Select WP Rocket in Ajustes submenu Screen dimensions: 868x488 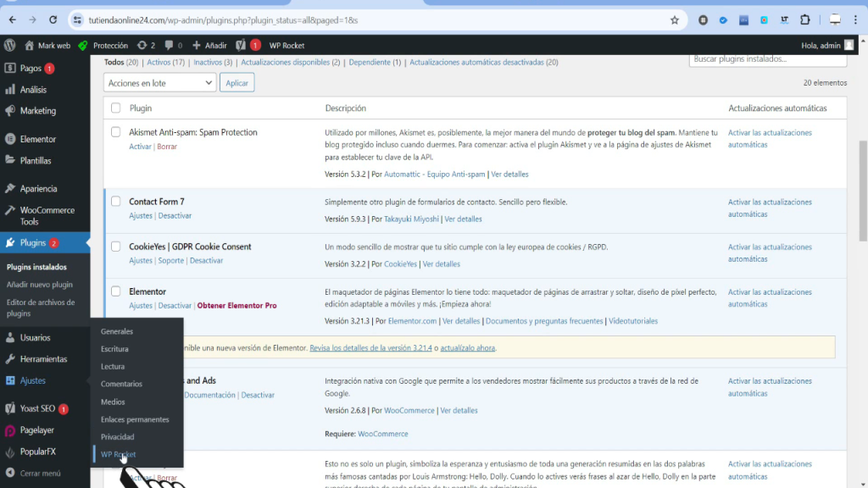tap(118, 455)
